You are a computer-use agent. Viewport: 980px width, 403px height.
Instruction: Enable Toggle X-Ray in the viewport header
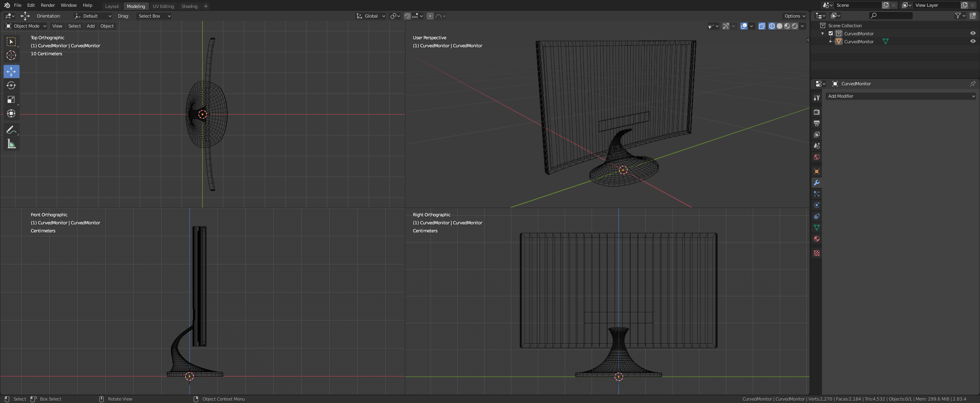(762, 26)
